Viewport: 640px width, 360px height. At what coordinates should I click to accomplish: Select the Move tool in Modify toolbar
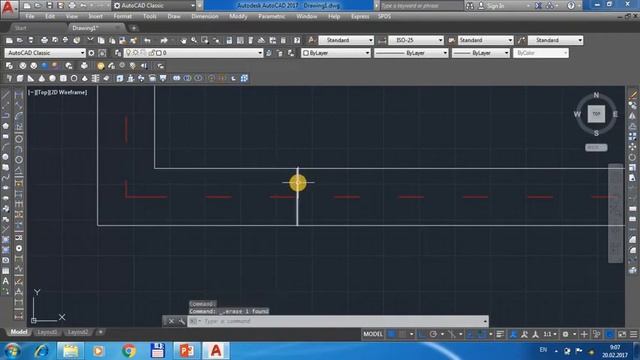click(x=633, y=147)
